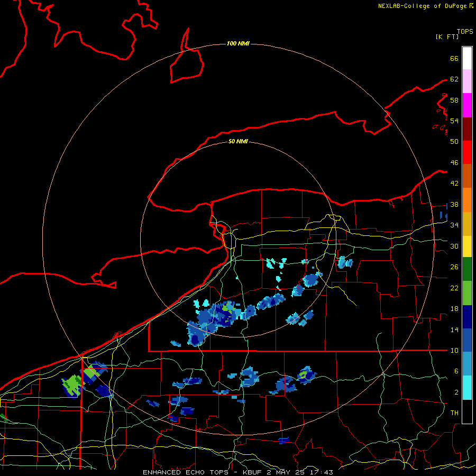Screen dimensions: 476x476
Task: Click the legend value "58"
Action: click(x=454, y=100)
